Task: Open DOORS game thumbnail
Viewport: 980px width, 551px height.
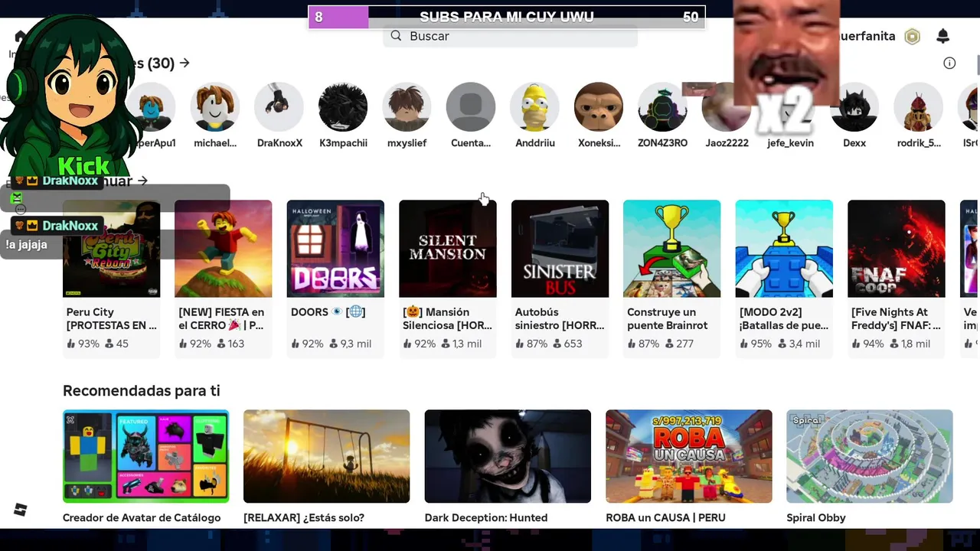Action: pos(335,249)
